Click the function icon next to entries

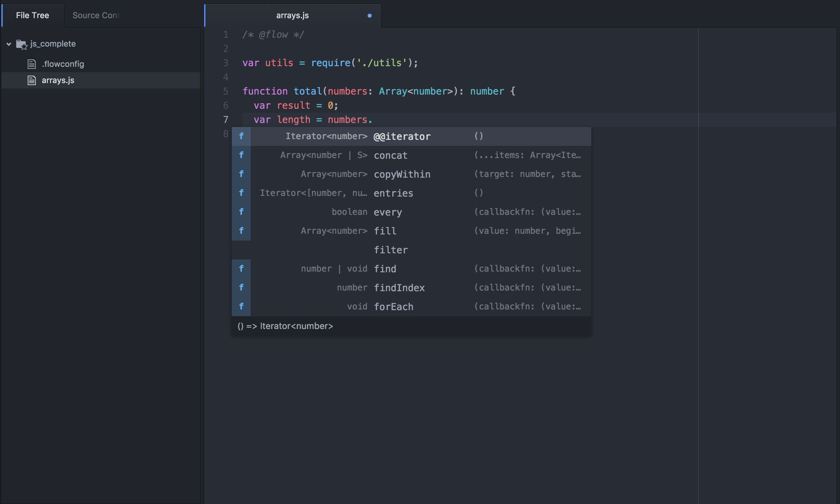241,193
